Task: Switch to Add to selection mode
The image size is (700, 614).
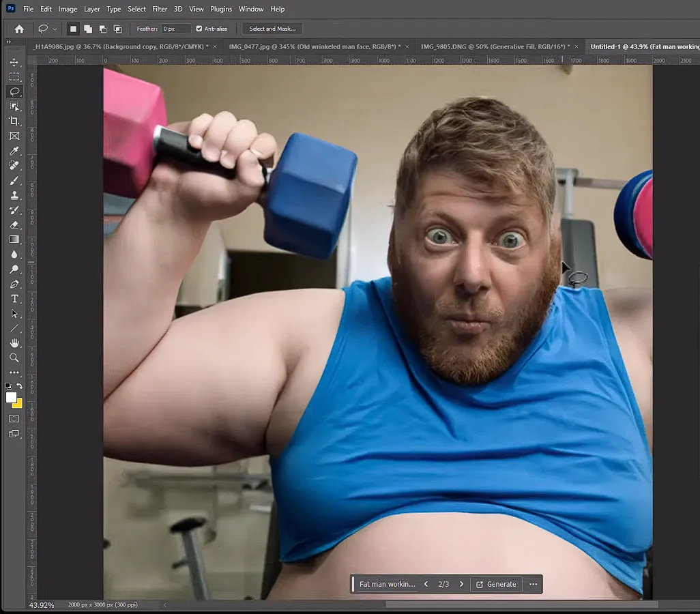Action: point(88,28)
